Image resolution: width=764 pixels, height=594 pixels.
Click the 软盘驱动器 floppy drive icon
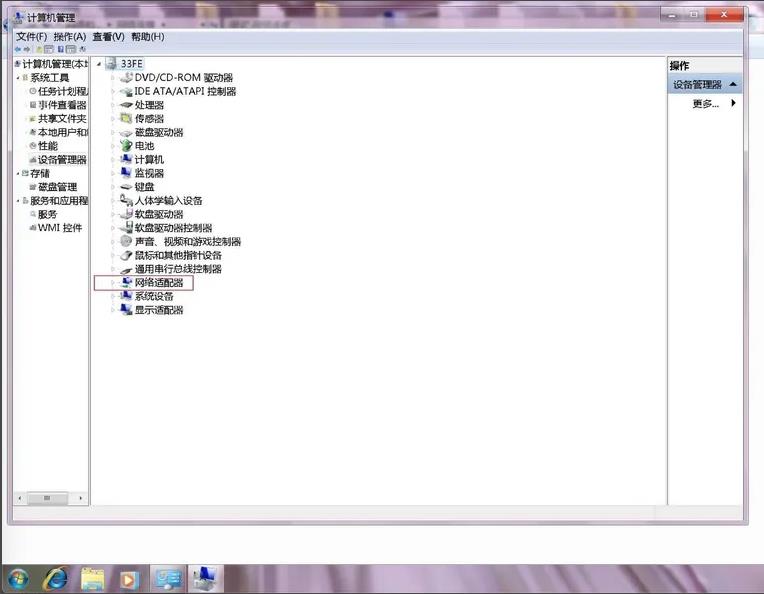tap(126, 214)
